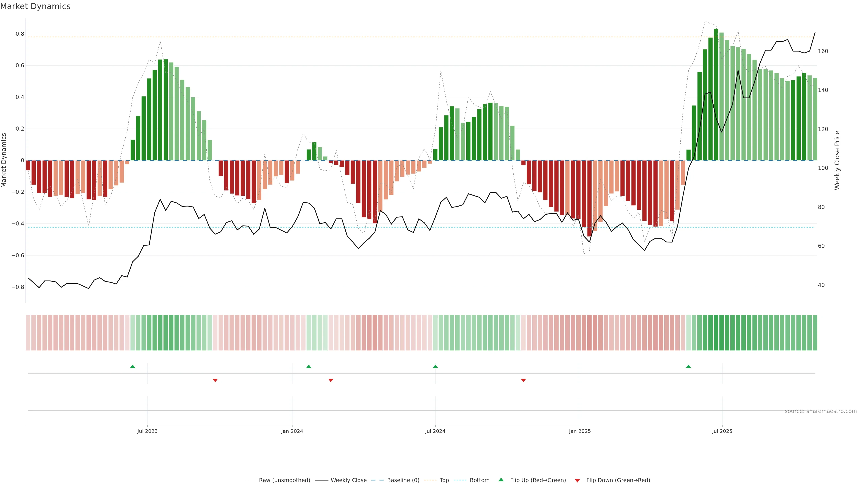Click the darkest green heat strip cell
868x488 pixels.
pos(716,332)
